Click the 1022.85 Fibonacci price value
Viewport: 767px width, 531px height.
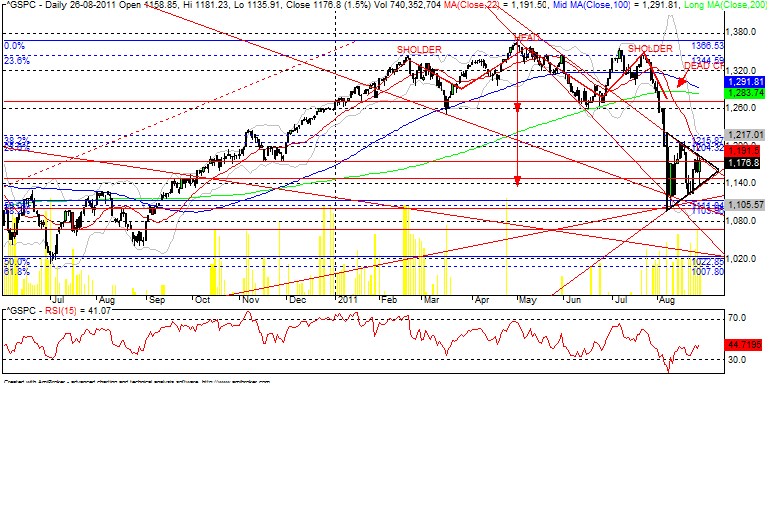pos(707,263)
